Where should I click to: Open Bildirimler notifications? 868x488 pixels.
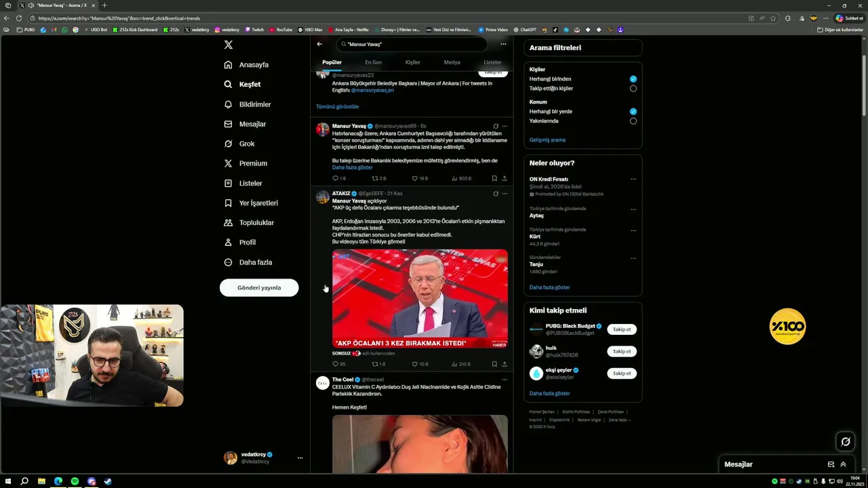pos(248,104)
